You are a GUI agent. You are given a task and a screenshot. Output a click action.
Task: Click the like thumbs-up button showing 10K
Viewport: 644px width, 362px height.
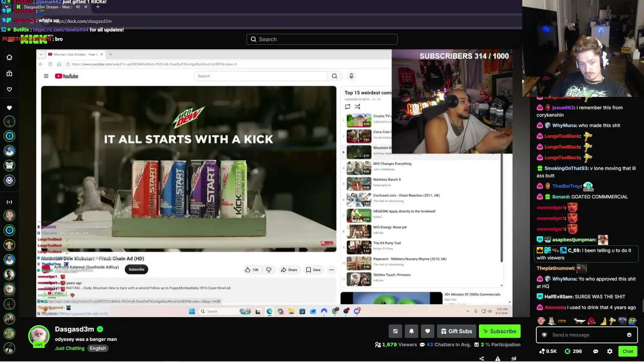pyautogui.click(x=252, y=270)
